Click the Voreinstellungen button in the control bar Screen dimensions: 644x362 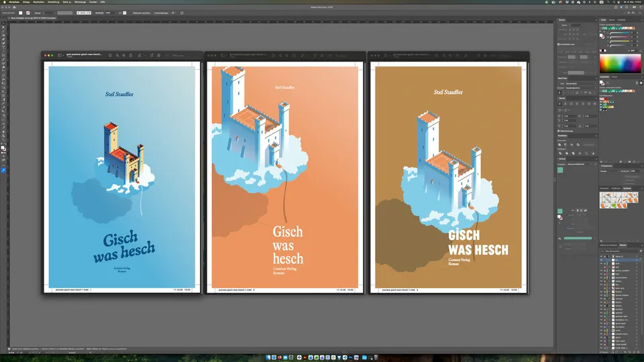point(161,13)
